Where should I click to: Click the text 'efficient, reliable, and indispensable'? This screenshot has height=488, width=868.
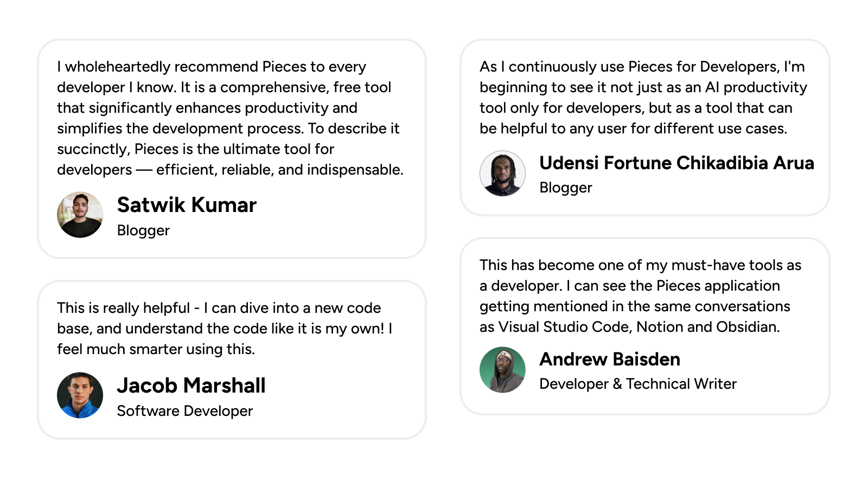click(279, 170)
